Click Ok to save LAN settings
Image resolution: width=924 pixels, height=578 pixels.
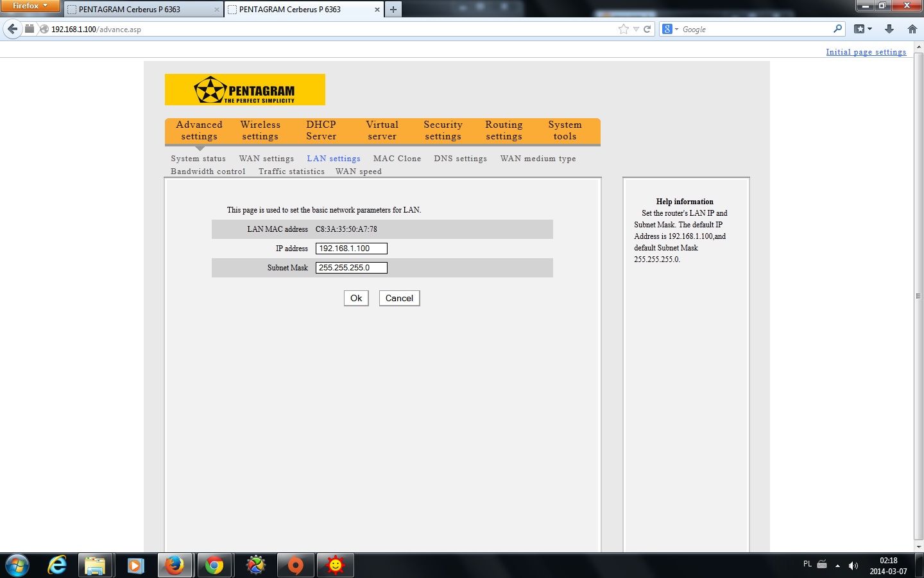[x=356, y=298]
